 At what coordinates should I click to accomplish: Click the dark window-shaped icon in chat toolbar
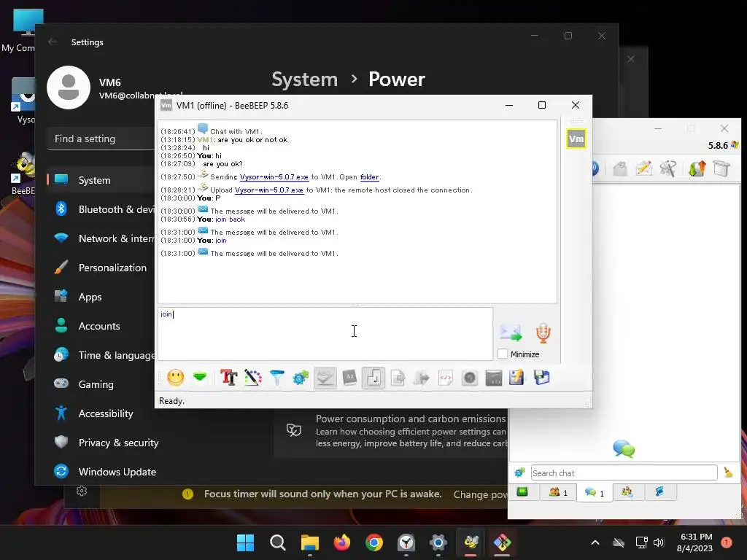coord(494,378)
